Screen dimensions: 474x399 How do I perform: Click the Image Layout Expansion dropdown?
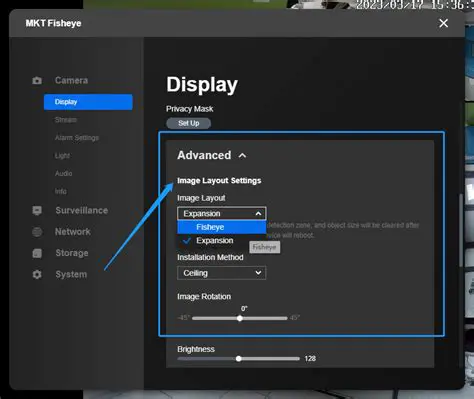(x=222, y=213)
